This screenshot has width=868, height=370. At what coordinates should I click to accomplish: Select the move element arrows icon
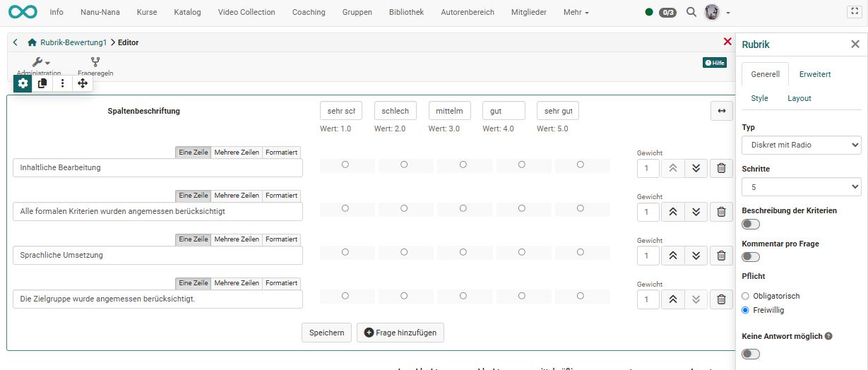pyautogui.click(x=83, y=83)
